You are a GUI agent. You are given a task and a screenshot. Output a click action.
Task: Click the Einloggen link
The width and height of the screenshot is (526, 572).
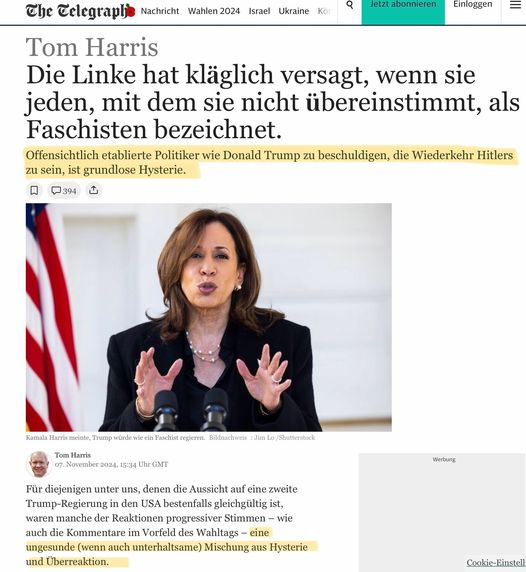coord(473,4)
